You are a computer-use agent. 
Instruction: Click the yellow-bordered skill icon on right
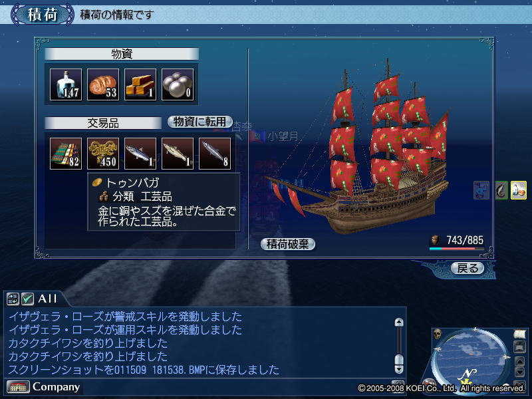pos(519,190)
